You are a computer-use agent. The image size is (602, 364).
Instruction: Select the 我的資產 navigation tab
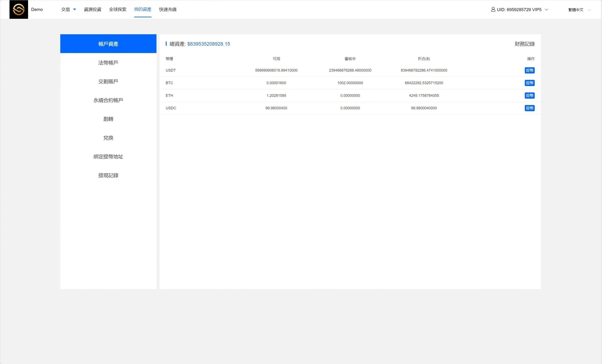pos(143,10)
